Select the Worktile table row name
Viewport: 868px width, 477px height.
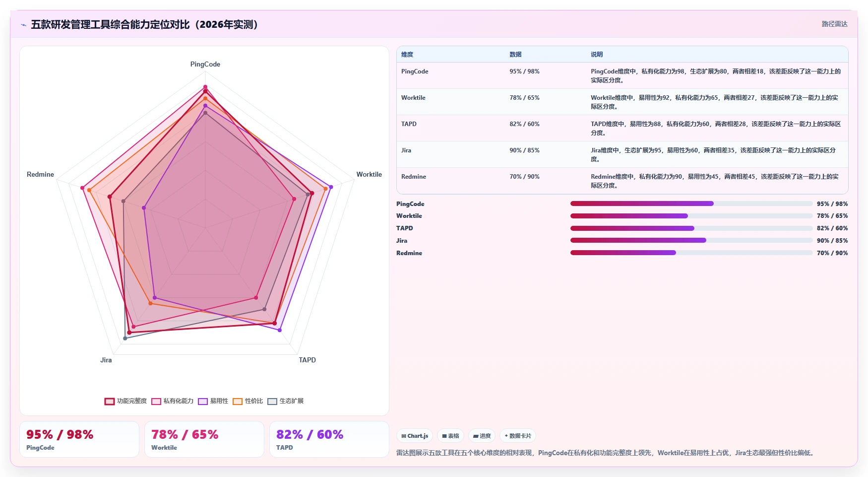(413, 98)
